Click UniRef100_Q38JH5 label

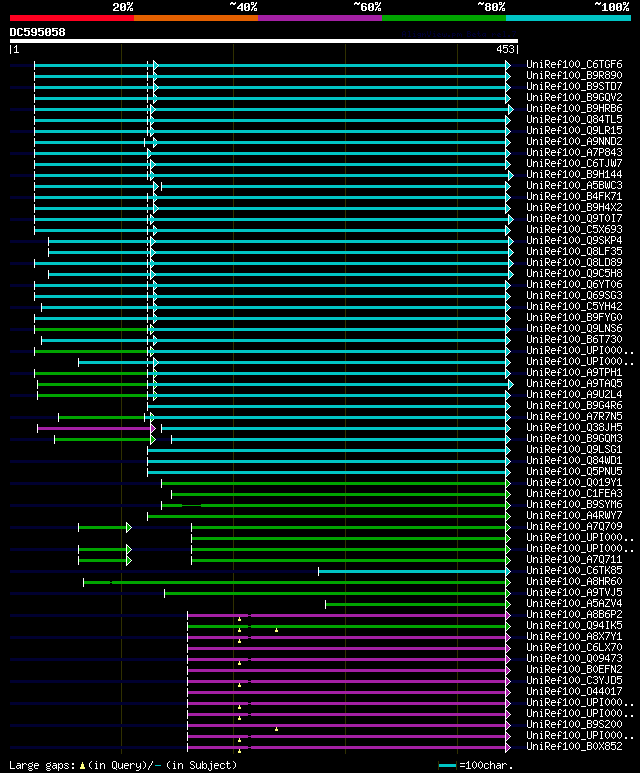574,427
